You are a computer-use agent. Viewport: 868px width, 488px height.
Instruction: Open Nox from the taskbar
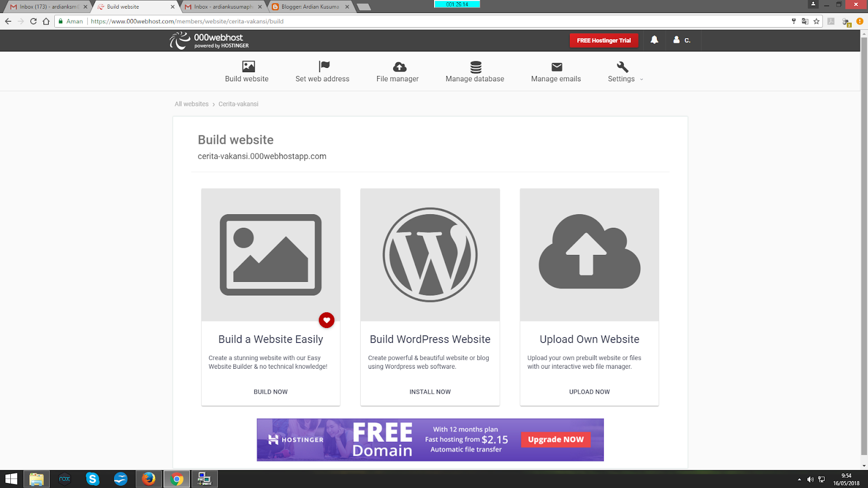(65, 479)
